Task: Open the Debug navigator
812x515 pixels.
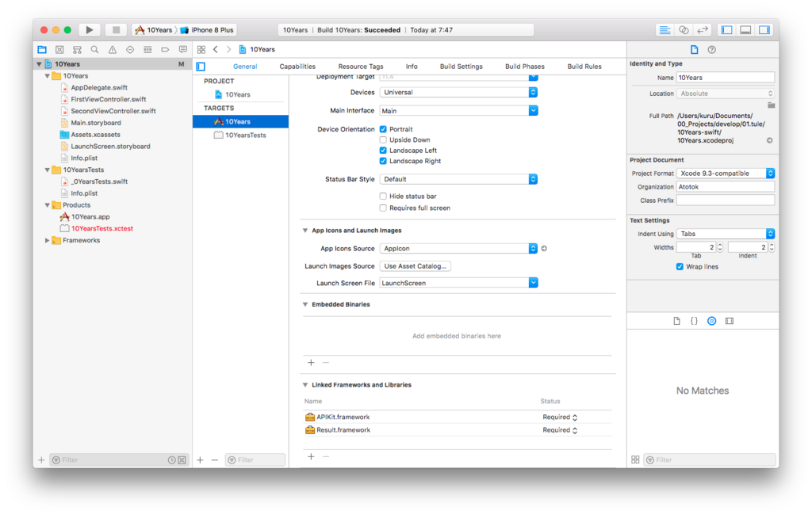Action: [147, 50]
